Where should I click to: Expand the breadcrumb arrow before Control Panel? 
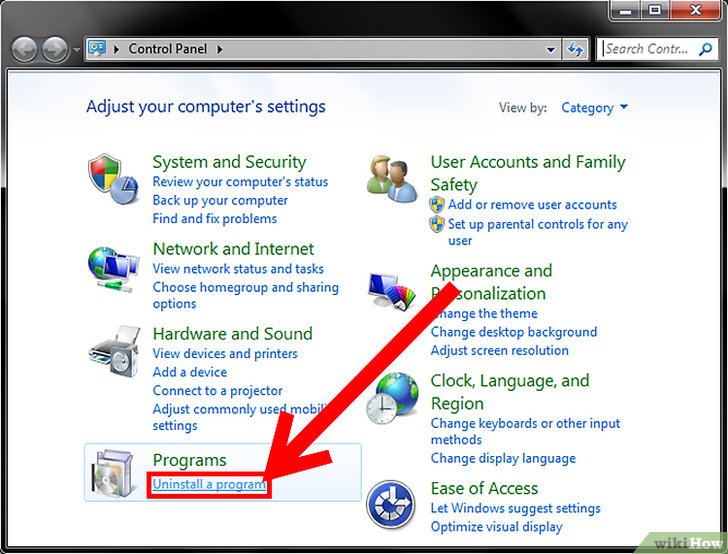pos(117,49)
